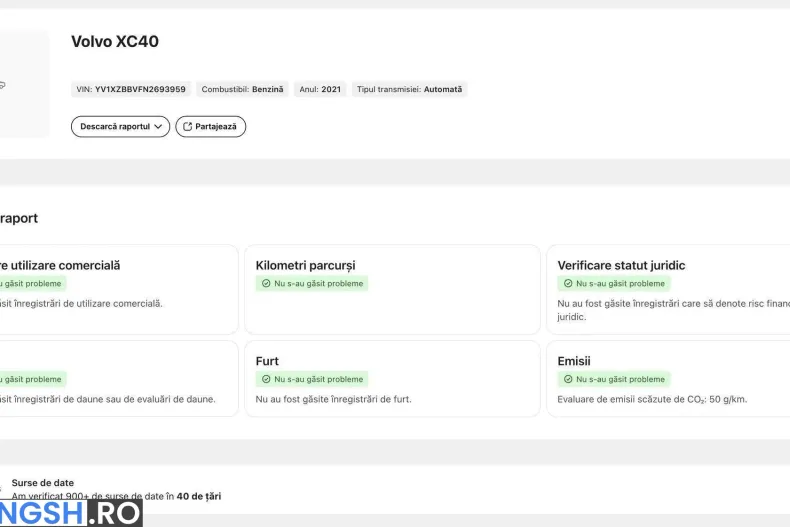This screenshot has height=527, width=790.
Task: Click the Volvo XC40 title
Action: click(x=115, y=41)
